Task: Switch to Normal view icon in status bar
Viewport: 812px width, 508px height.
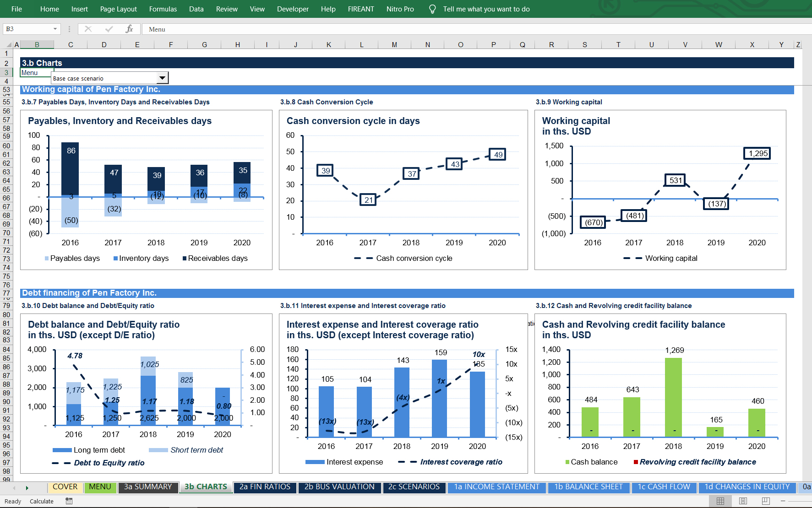Action: (720, 501)
